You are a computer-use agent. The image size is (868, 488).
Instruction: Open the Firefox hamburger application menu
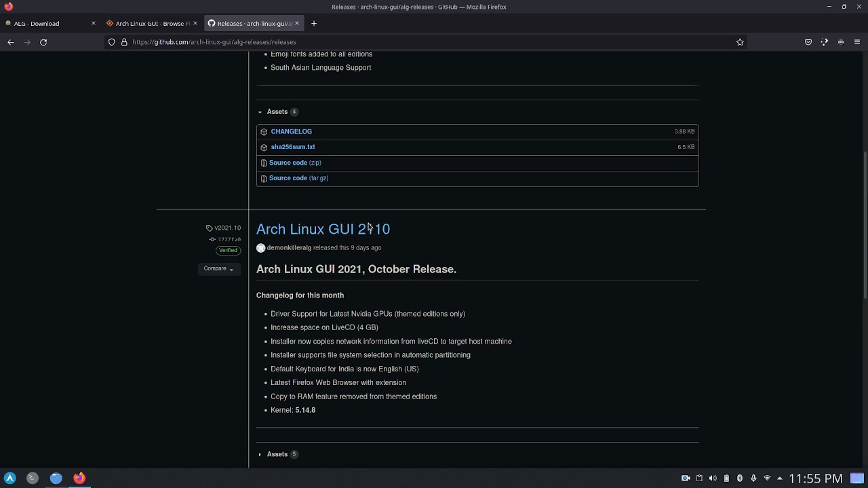[x=857, y=42]
